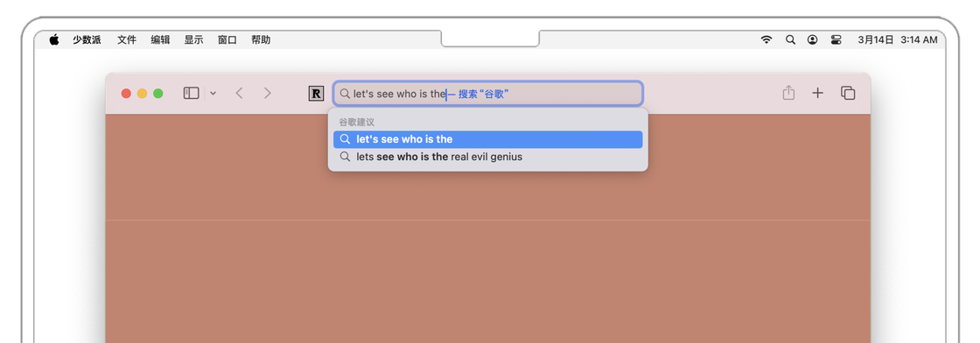This screenshot has height=343, width=980.
Task: Select suggestion "let's see who is the"
Action: click(x=487, y=139)
